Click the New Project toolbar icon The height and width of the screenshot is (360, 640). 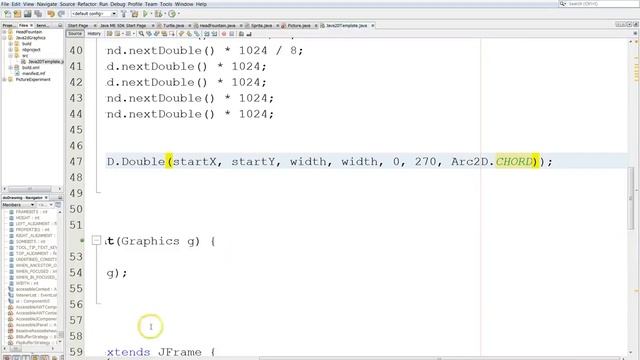[x=17, y=14]
